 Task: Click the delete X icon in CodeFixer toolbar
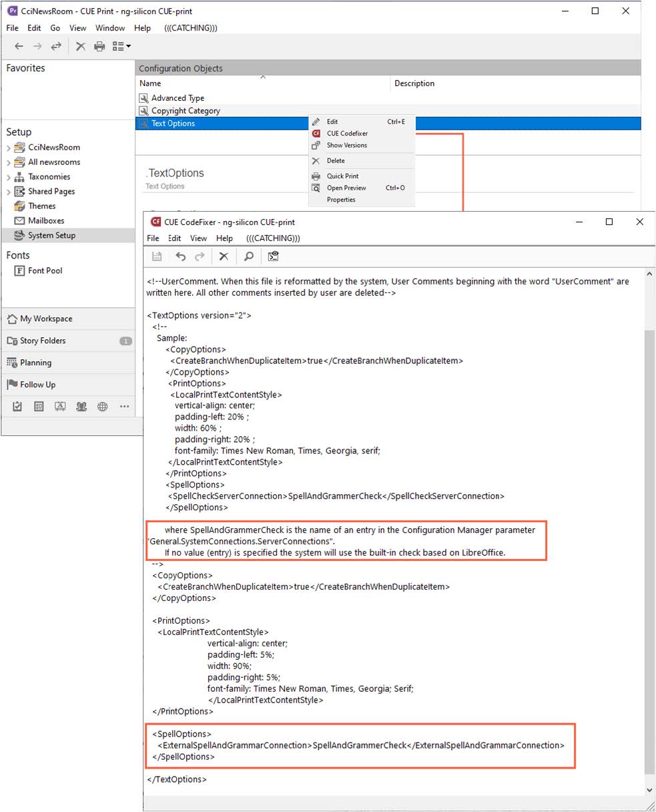tap(224, 256)
